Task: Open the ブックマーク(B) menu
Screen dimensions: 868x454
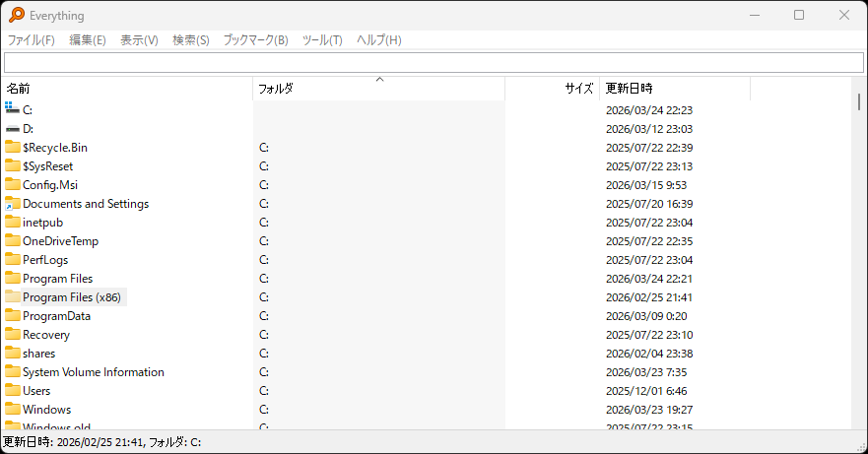Action: (256, 39)
